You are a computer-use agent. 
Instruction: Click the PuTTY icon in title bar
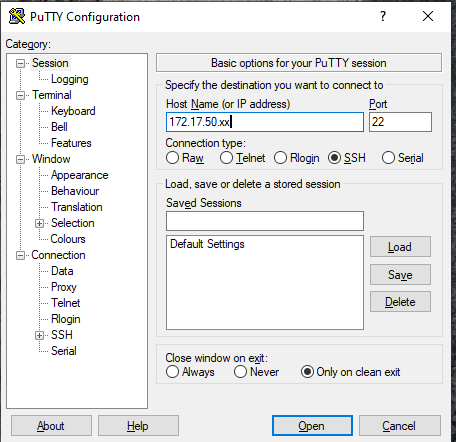(17, 16)
